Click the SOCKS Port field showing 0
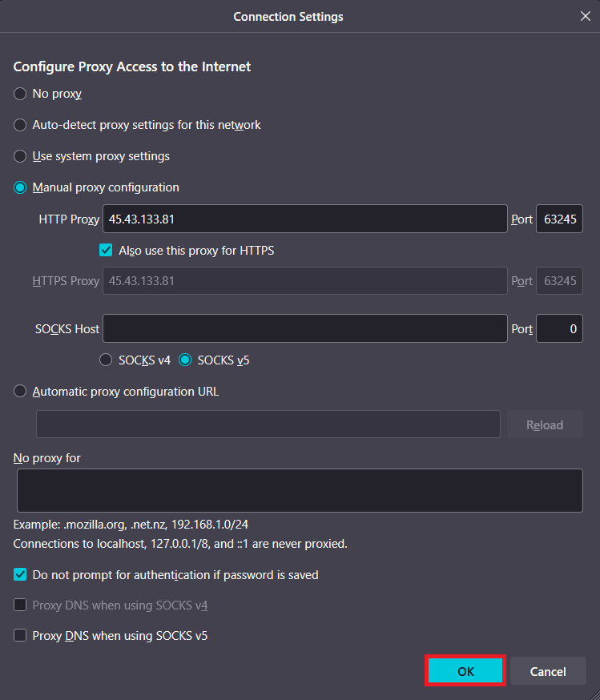The image size is (600, 700). (559, 328)
